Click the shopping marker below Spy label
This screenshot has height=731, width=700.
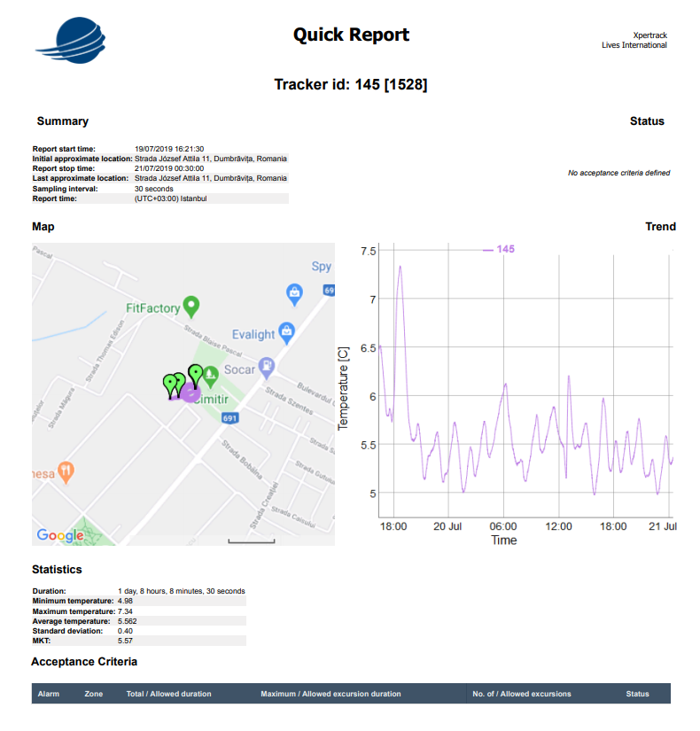(x=295, y=292)
